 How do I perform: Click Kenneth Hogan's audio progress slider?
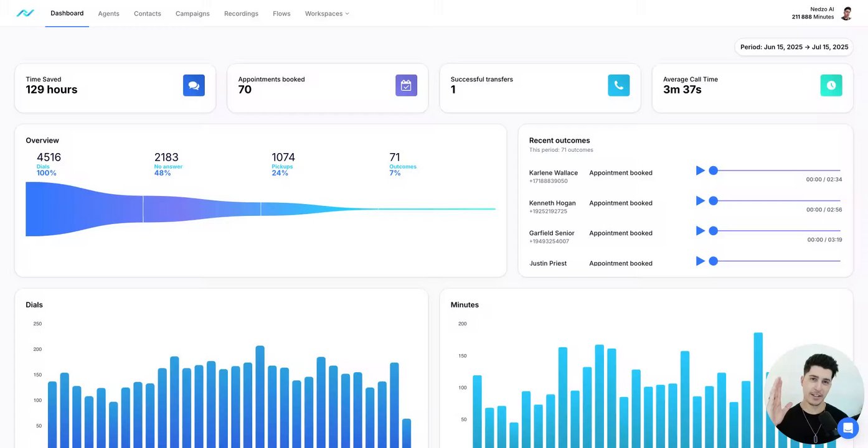[775, 200]
